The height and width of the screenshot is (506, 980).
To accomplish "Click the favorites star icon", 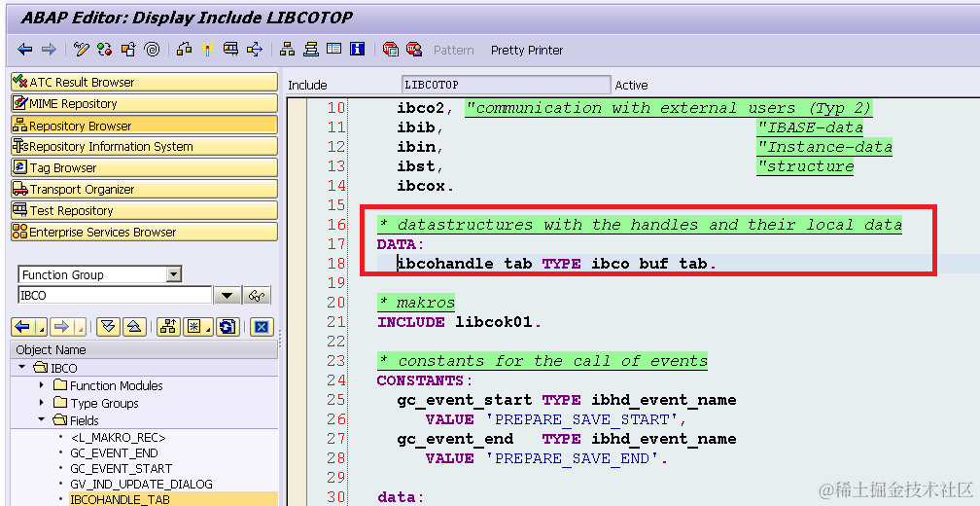I will [x=193, y=327].
